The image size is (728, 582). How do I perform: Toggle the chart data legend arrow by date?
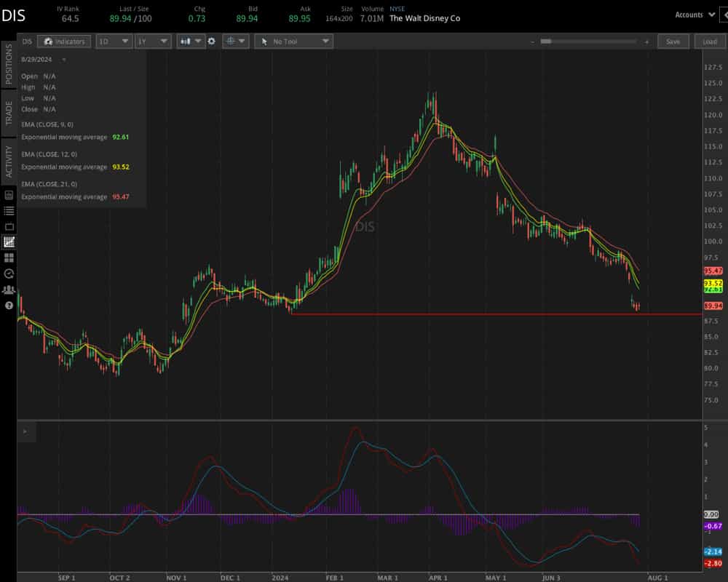(x=64, y=60)
